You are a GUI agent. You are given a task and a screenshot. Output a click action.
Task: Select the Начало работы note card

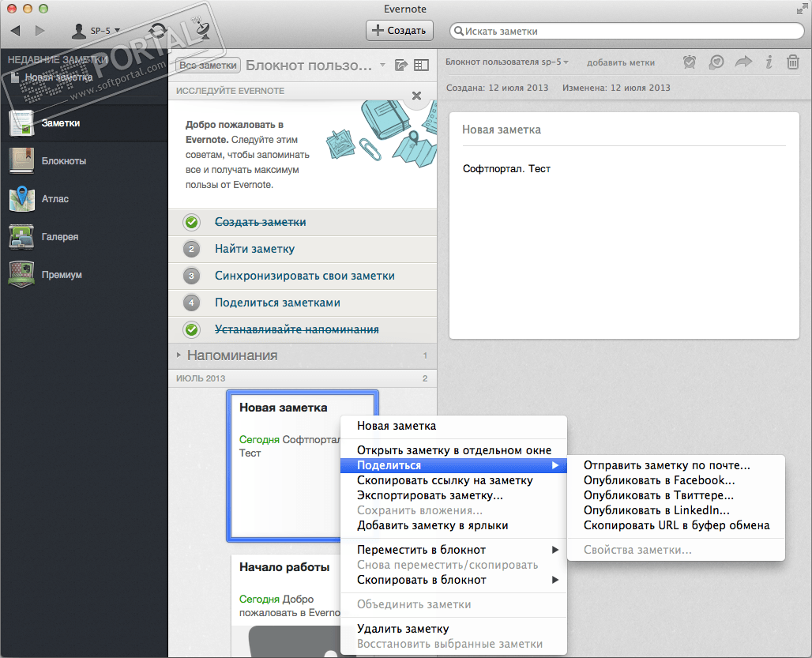click(x=285, y=606)
